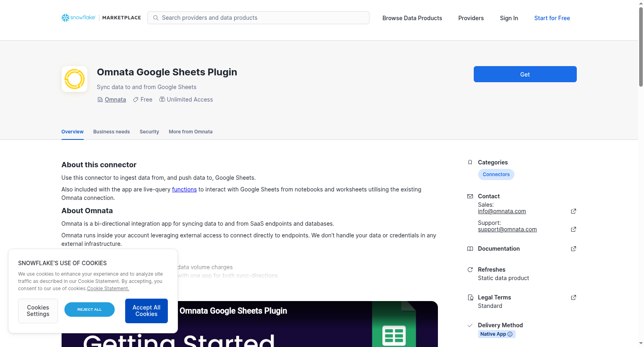This screenshot has width=644, height=347.
Task: Click the MARKETPLACE header label
Action: [x=122, y=18]
